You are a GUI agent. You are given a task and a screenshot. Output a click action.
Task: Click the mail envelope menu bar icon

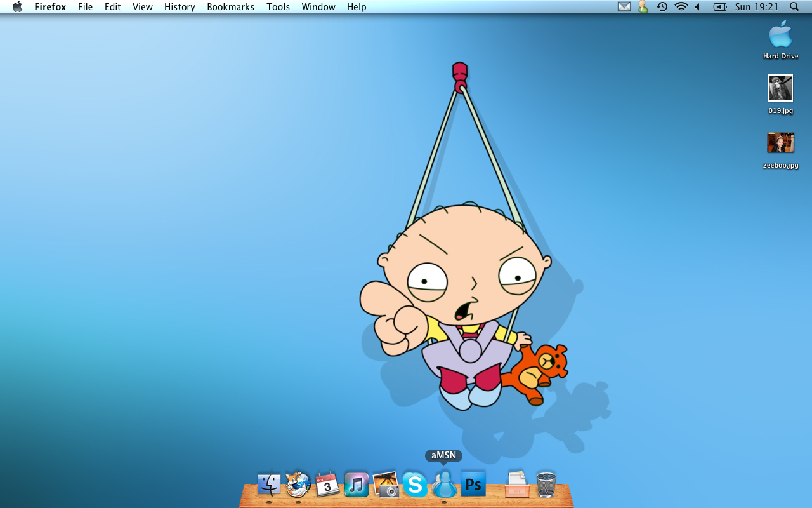point(624,7)
